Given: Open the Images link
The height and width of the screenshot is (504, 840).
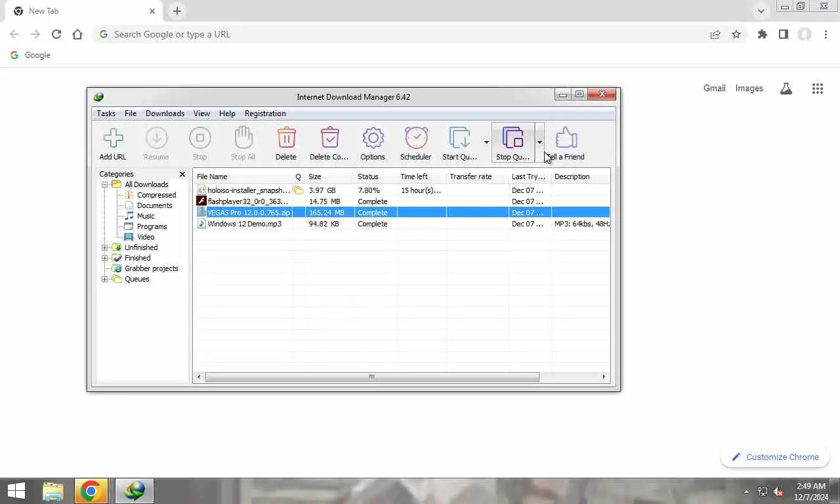Looking at the screenshot, I should point(749,88).
